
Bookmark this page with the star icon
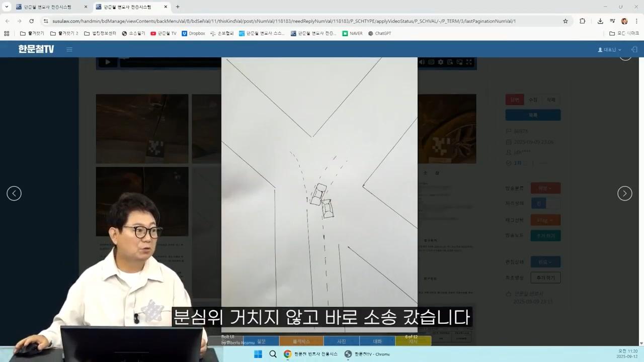pos(566,21)
